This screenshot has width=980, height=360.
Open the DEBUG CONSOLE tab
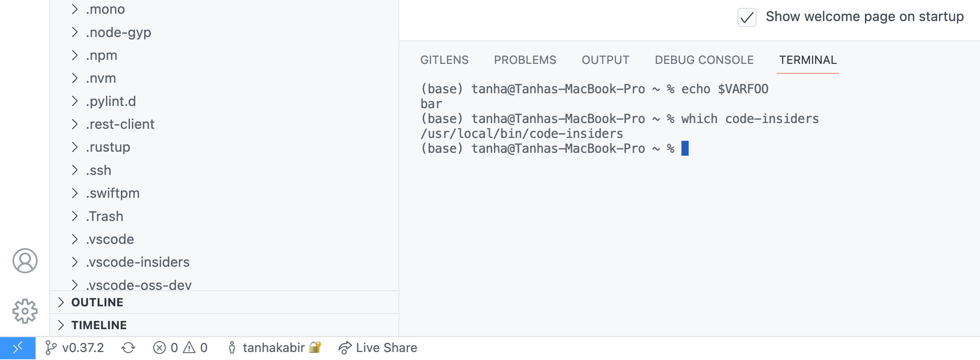click(x=704, y=60)
